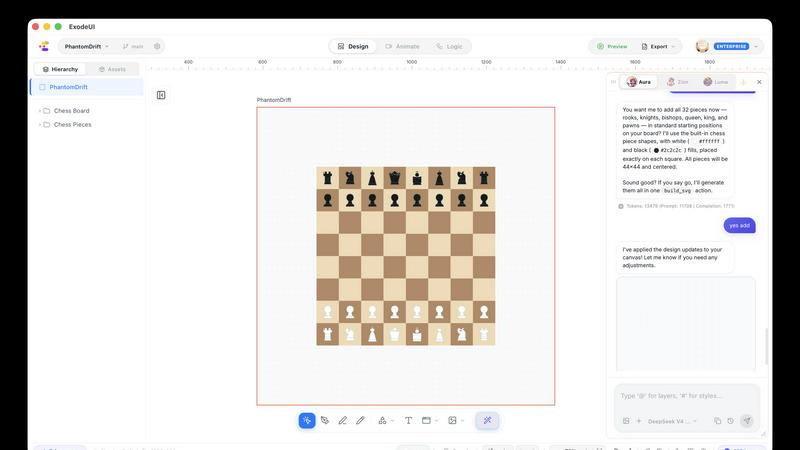This screenshot has height=450, width=800.
Task: Open the PhantomDrift project dropdown
Action: click(x=87, y=46)
